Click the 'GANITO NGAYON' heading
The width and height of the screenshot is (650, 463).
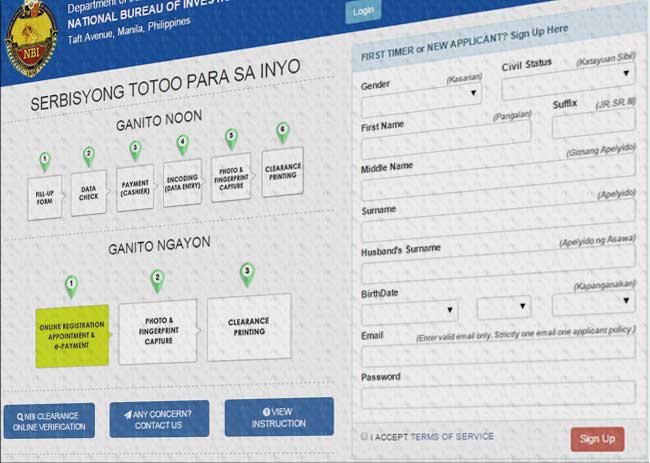click(160, 245)
